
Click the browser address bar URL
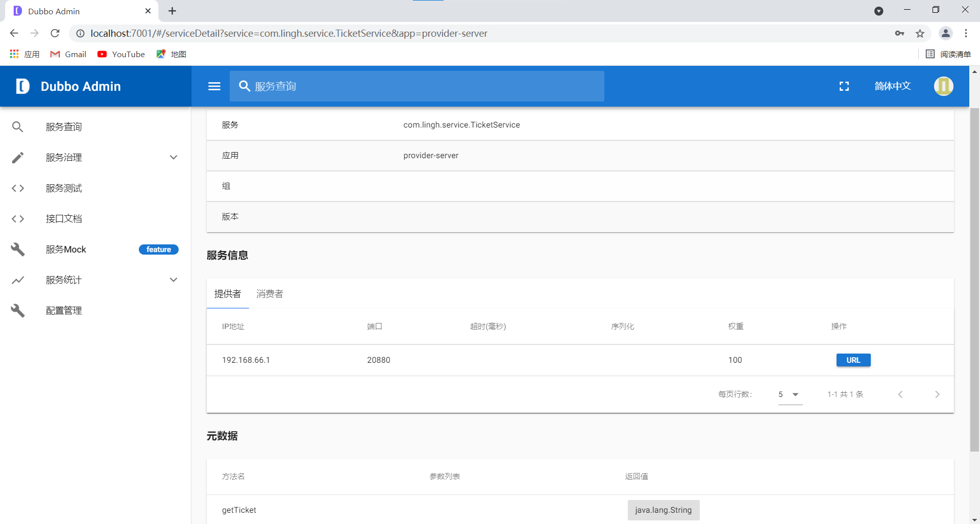pyautogui.click(x=289, y=33)
